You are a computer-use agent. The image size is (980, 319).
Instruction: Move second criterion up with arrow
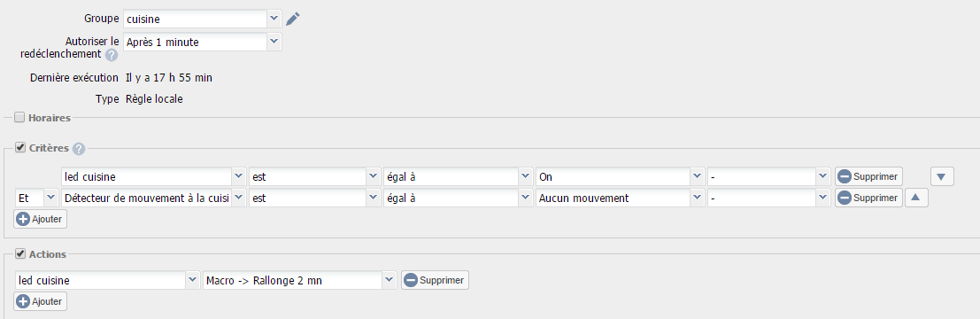click(915, 198)
